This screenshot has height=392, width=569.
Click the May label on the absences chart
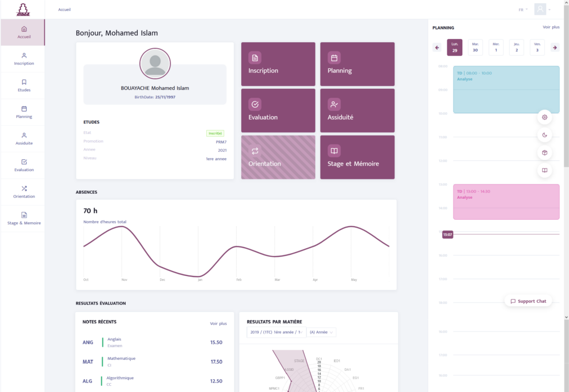(354, 280)
